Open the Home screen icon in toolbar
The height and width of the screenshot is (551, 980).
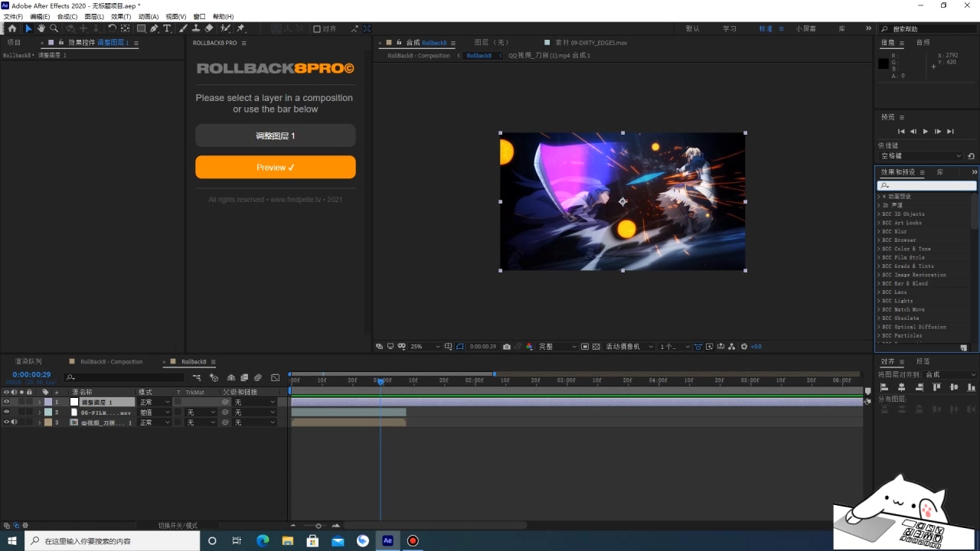(x=12, y=28)
